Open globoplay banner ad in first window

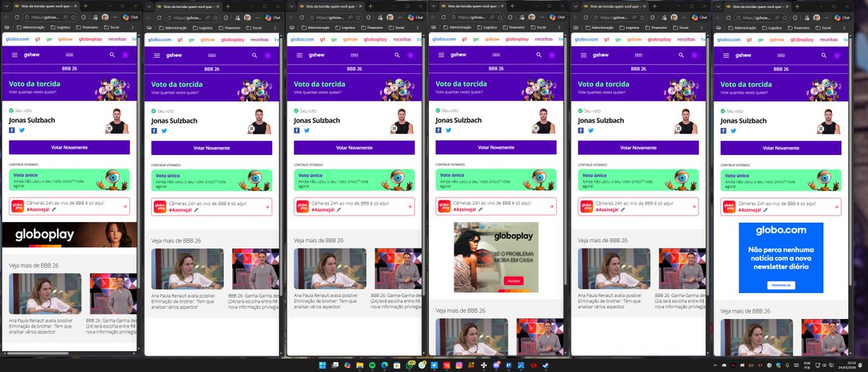[69, 235]
